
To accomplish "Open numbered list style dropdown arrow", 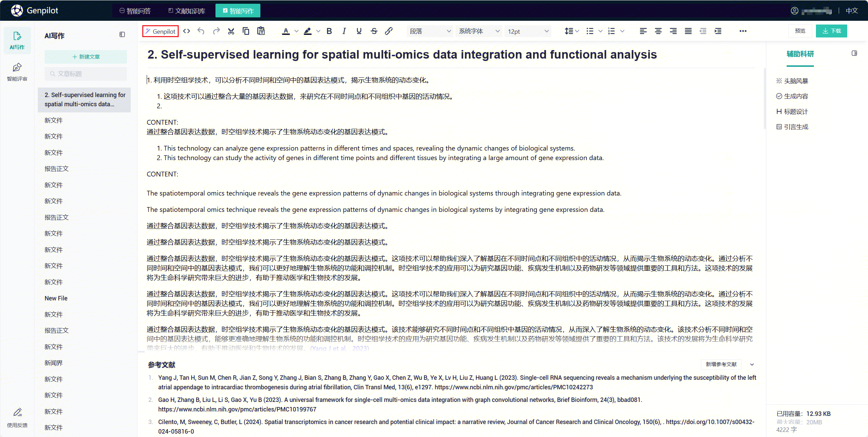I will [x=622, y=31].
